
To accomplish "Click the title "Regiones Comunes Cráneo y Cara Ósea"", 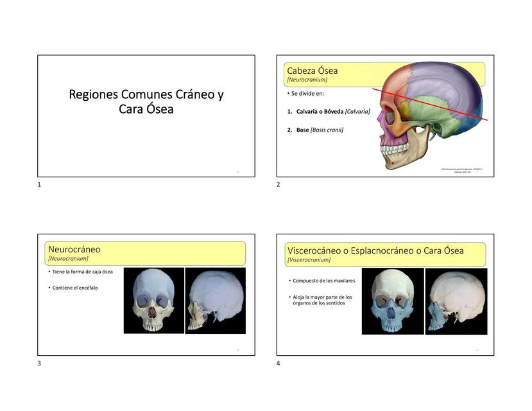I will [146, 101].
